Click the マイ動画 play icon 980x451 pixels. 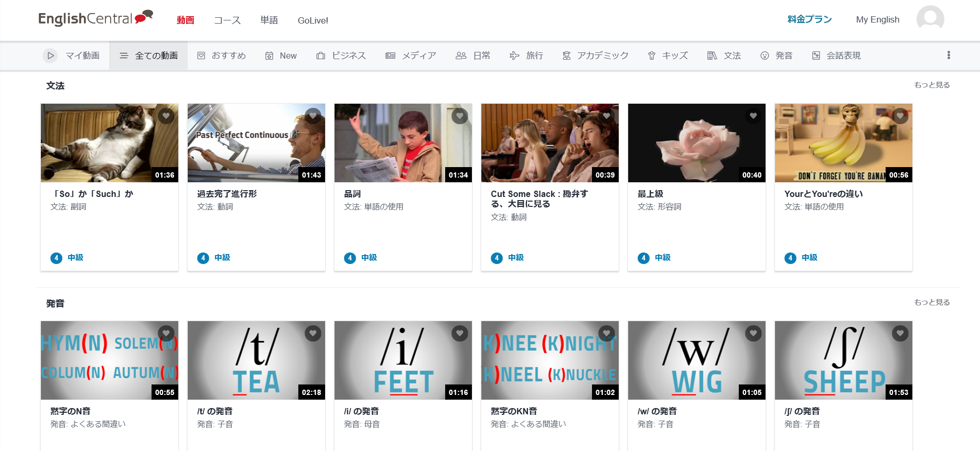tap(50, 56)
